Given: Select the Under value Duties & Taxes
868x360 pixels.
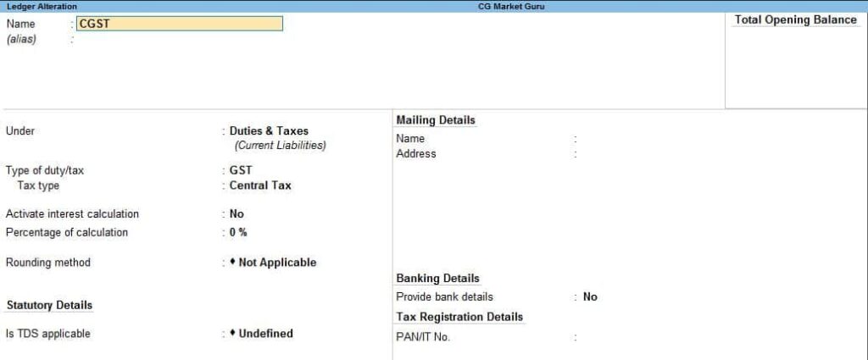Looking at the screenshot, I should (269, 131).
